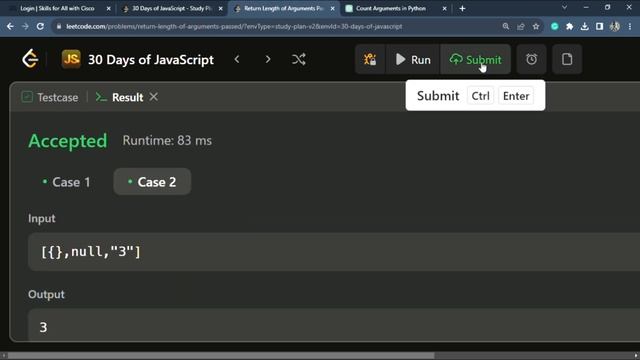Click the 30 Days of JavaScript title

pyautogui.click(x=151, y=60)
